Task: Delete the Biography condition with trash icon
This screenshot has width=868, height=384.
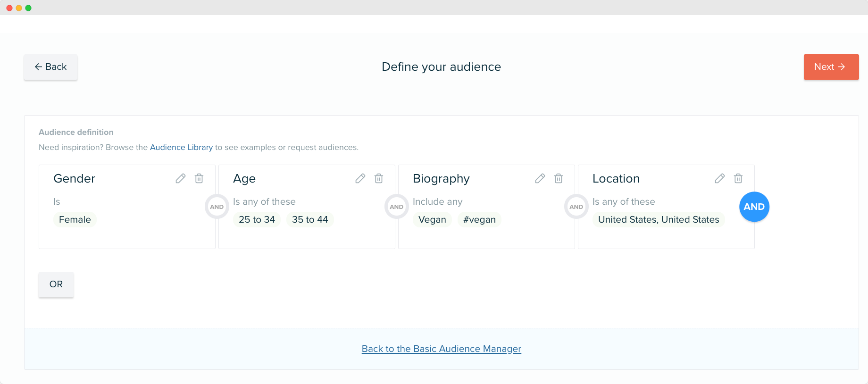Action: click(559, 178)
